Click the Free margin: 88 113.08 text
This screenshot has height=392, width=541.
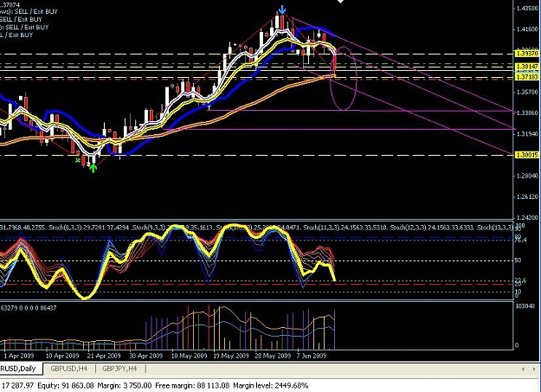click(192, 385)
